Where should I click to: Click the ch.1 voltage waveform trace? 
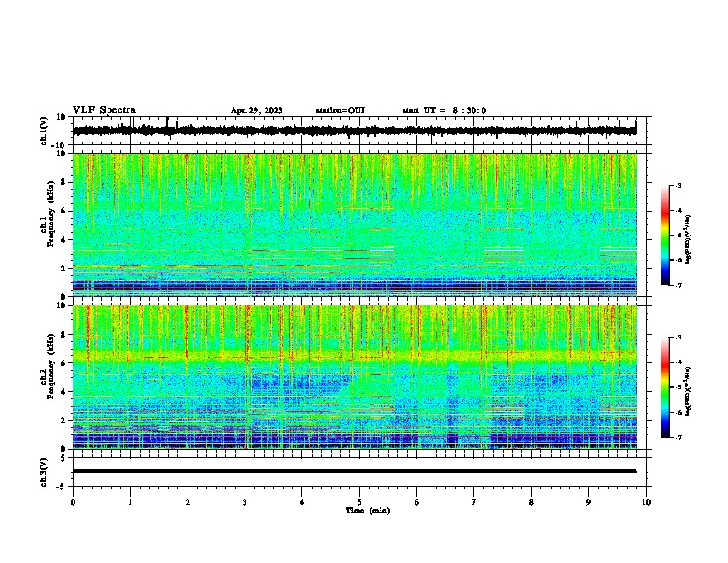[x=354, y=131]
